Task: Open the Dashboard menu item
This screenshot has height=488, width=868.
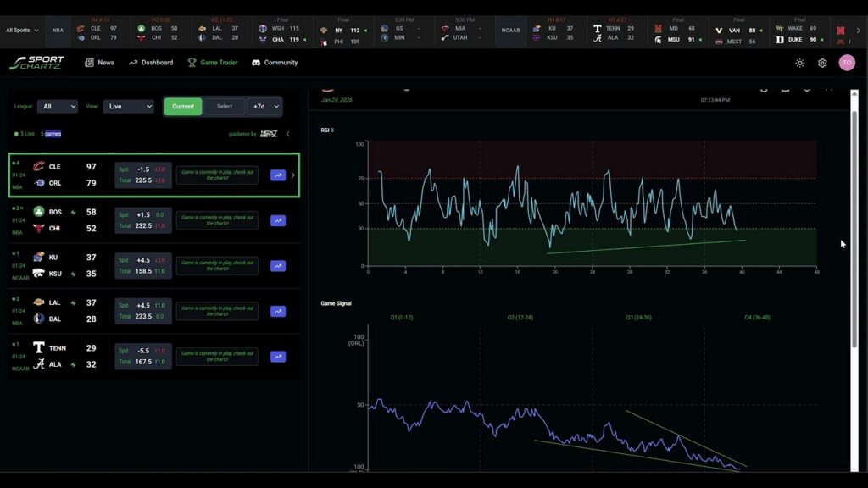Action: pos(151,63)
